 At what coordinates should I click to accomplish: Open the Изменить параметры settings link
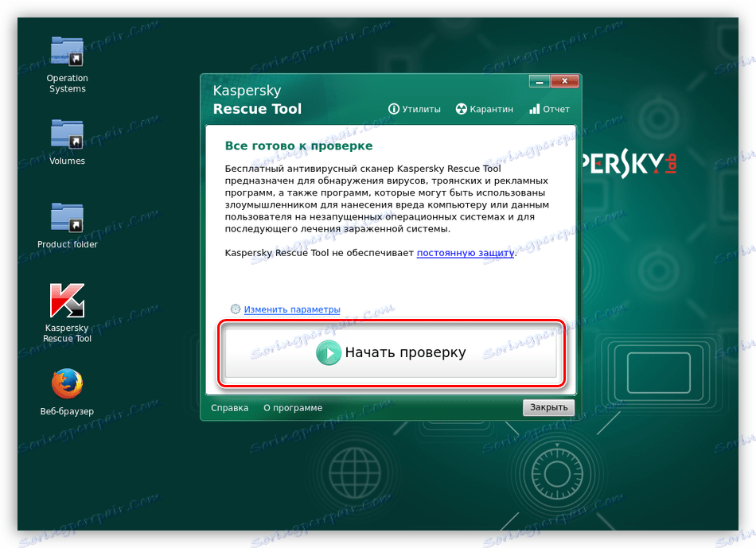tap(292, 309)
